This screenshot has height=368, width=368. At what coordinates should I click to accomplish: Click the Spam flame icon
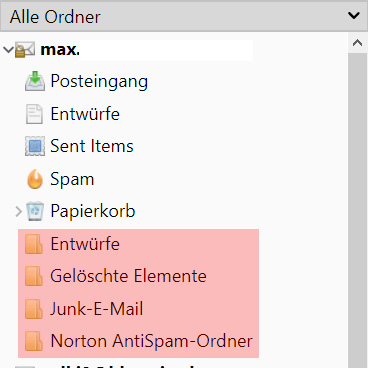click(x=35, y=179)
